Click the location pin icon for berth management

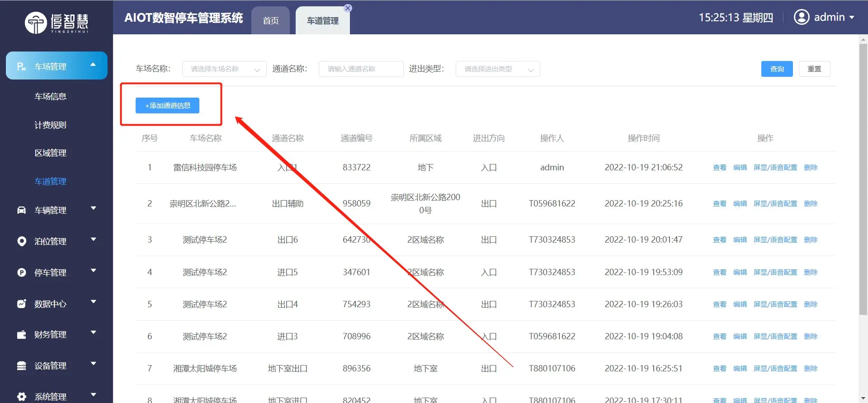point(21,241)
